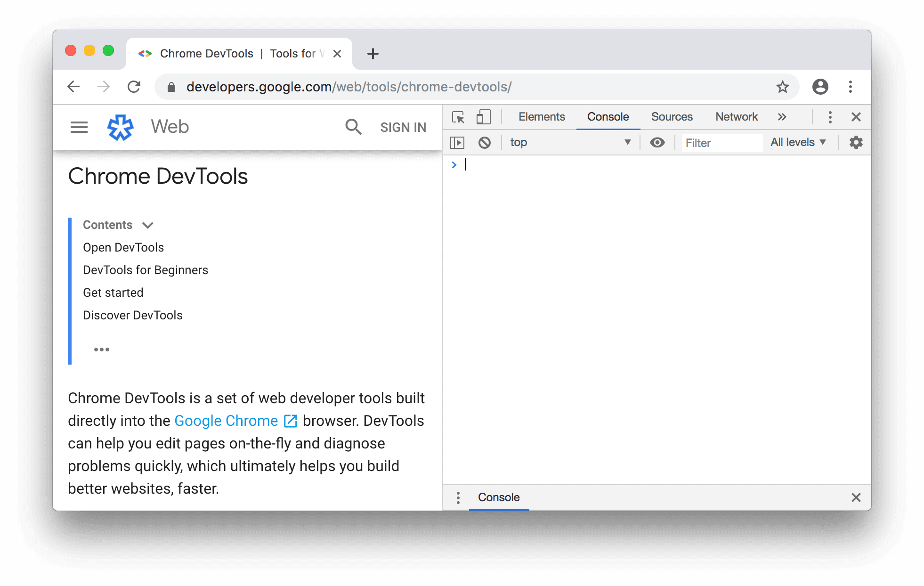924x586 pixels.
Task: Click the device toolbar toggle icon
Action: click(x=483, y=116)
